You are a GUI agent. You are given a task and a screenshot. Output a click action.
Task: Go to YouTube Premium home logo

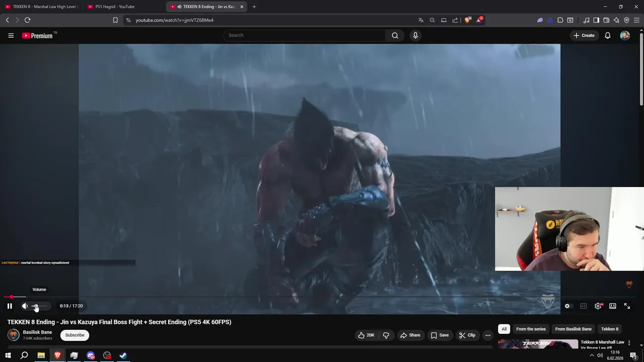coord(39,35)
